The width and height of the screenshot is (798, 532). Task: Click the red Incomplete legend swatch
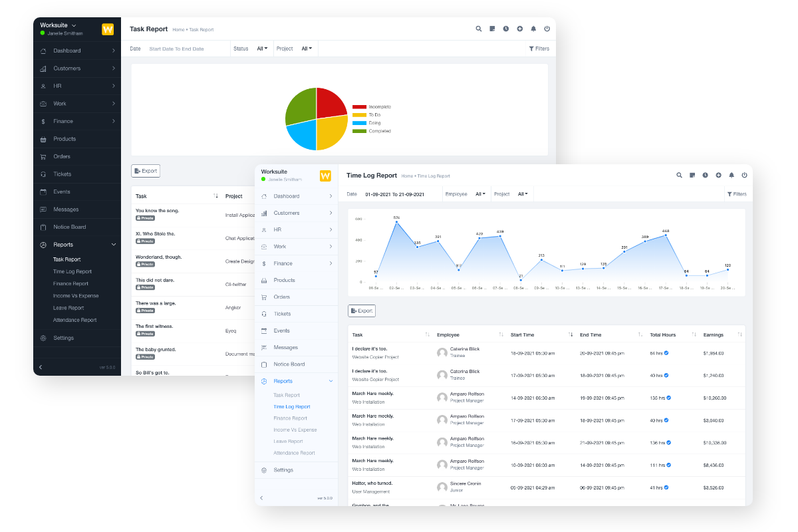359,107
